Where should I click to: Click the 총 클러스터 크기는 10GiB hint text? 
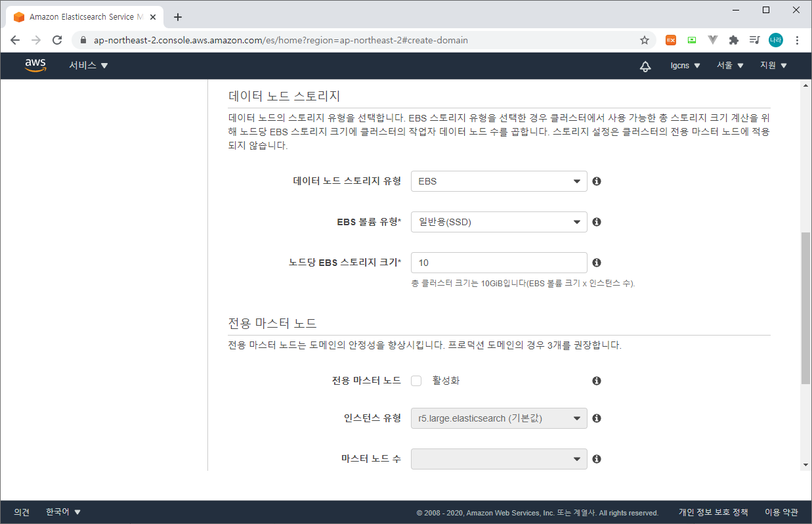pos(523,284)
